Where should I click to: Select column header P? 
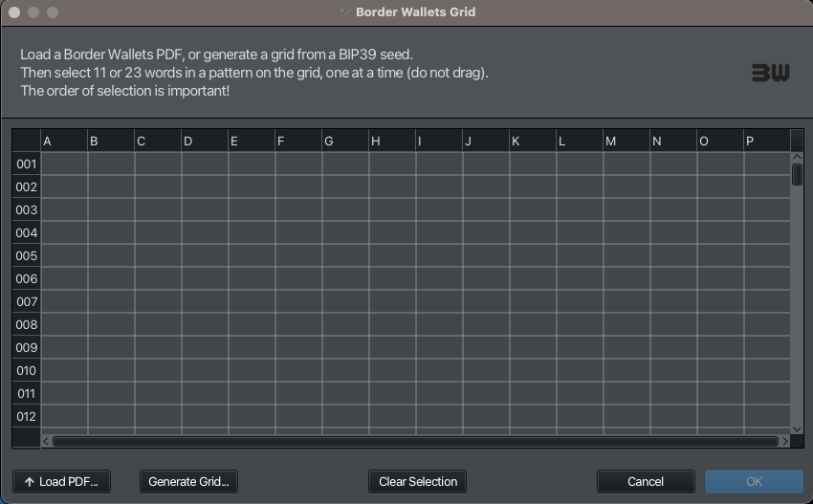(x=767, y=141)
